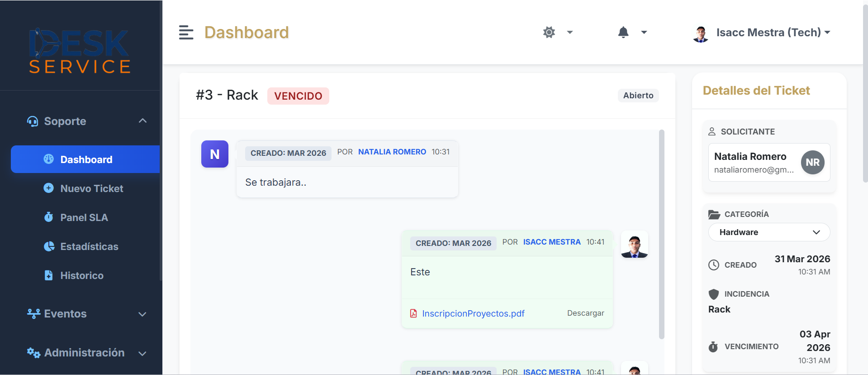Click the Estadísticas pie chart icon

49,246
